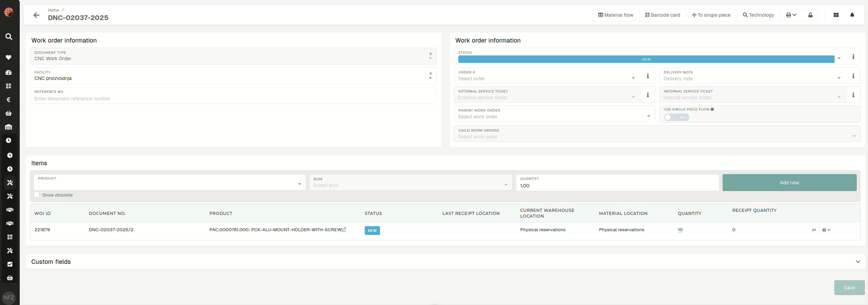Click the Technology button
868x305 pixels.
[x=758, y=15]
